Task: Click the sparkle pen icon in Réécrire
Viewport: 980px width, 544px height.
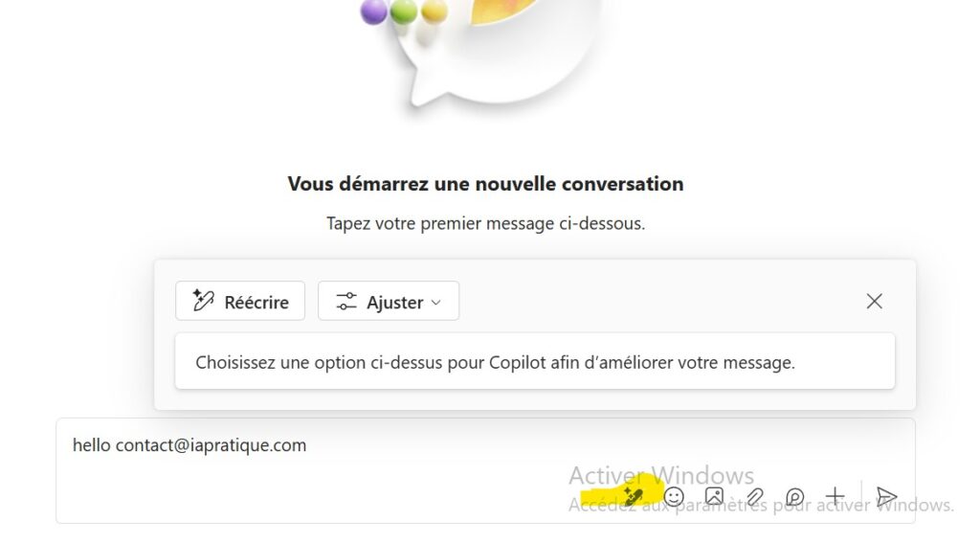Action: click(203, 301)
